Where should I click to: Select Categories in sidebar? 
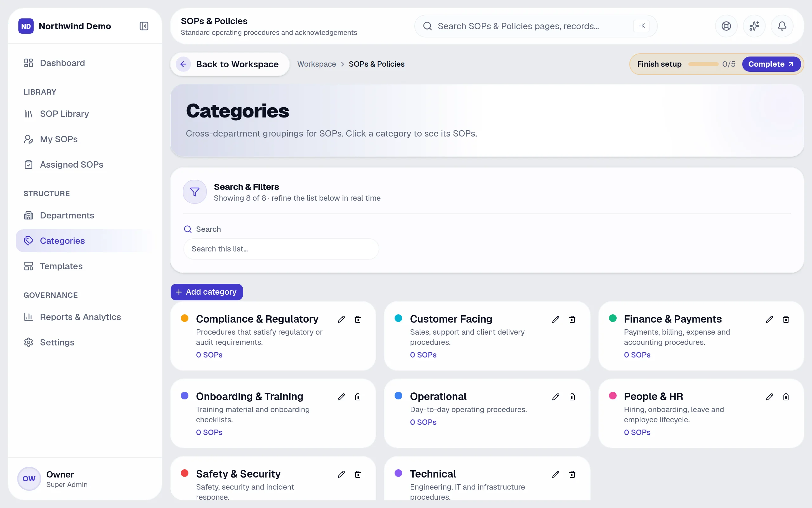tap(85, 241)
